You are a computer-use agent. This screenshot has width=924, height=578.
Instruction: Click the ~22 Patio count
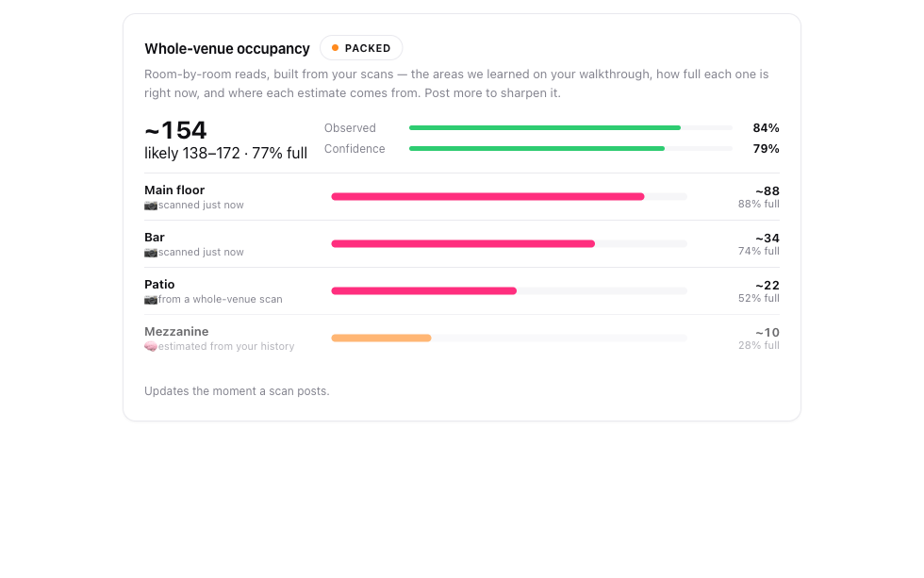tap(767, 285)
